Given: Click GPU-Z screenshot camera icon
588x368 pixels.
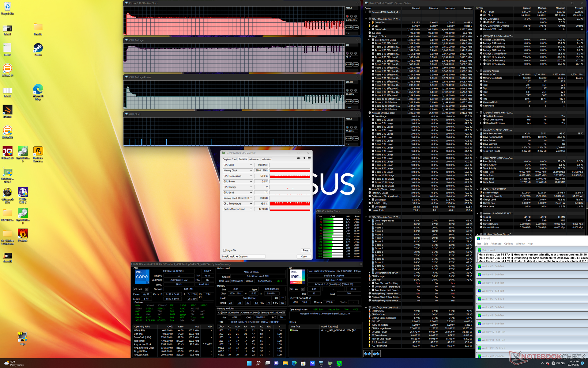Looking at the screenshot, I should (x=299, y=159).
